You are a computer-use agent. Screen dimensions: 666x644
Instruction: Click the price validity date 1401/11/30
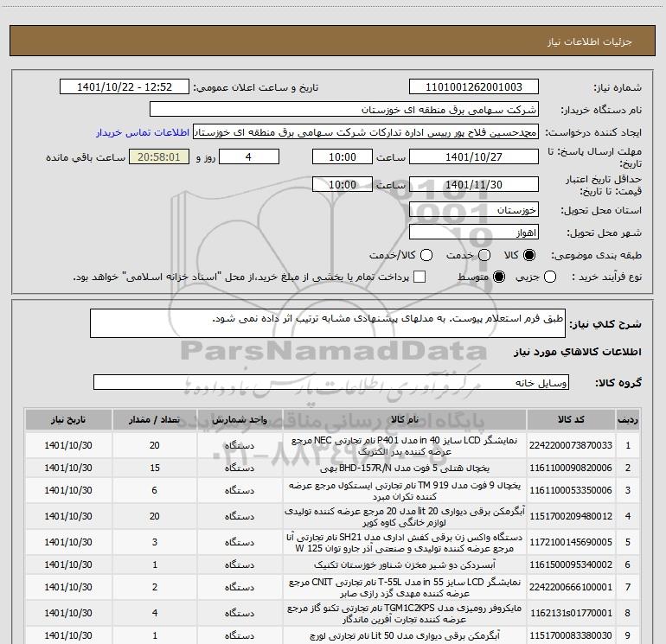(x=472, y=185)
